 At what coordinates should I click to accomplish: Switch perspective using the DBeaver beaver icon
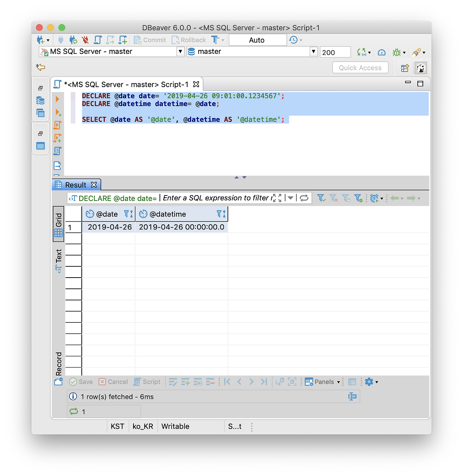420,68
